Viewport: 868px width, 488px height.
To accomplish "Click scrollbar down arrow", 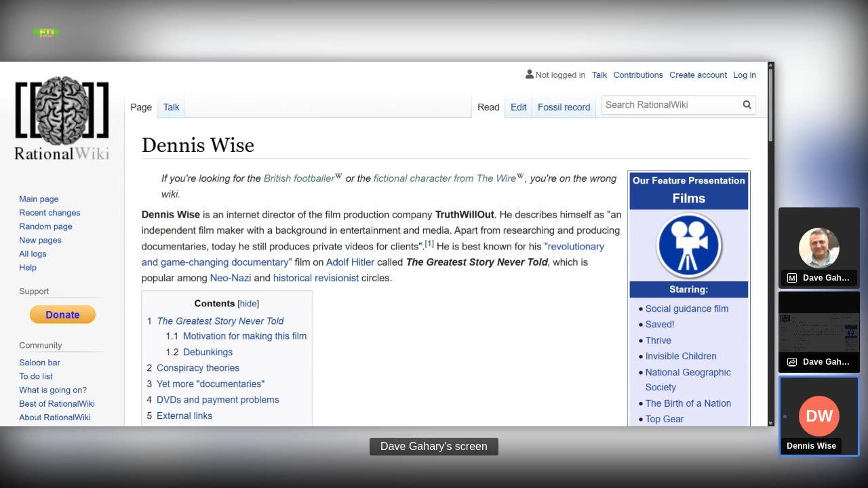I will pyautogui.click(x=771, y=423).
